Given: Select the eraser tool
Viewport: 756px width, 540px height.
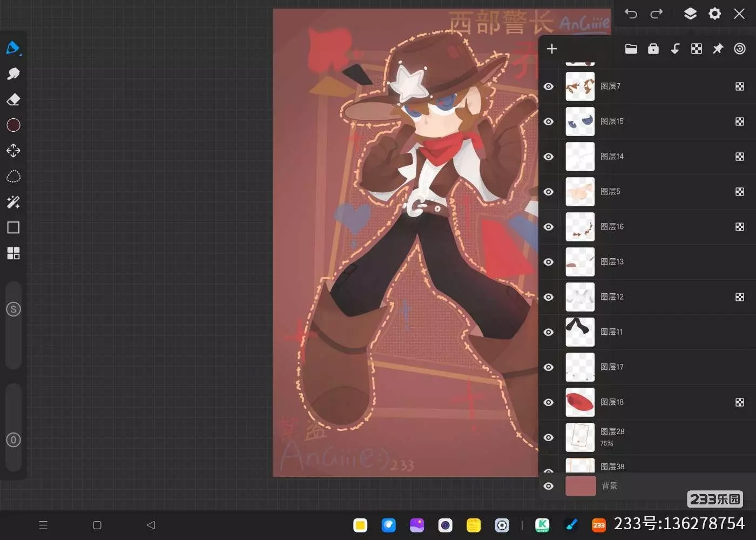Looking at the screenshot, I should [x=13, y=99].
